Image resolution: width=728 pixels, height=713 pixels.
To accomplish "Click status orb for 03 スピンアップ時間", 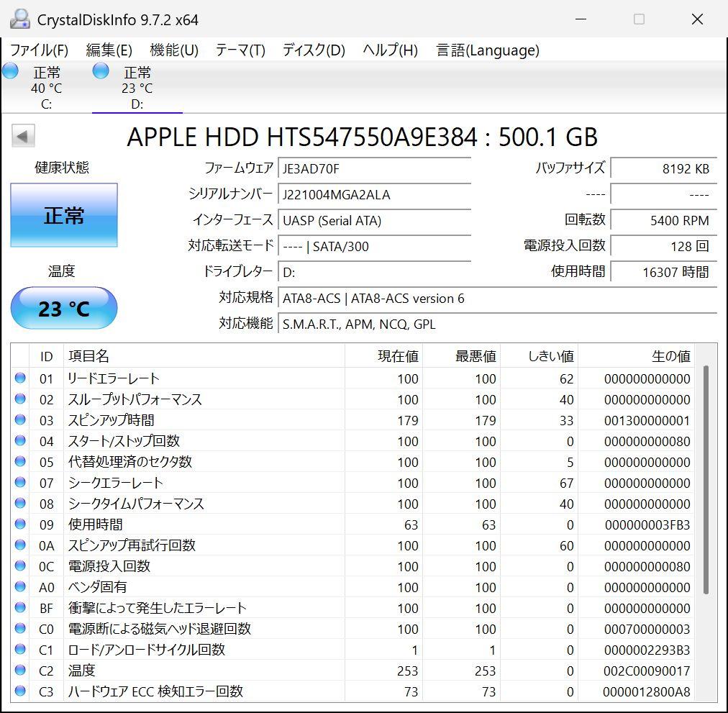I will click(x=20, y=419).
